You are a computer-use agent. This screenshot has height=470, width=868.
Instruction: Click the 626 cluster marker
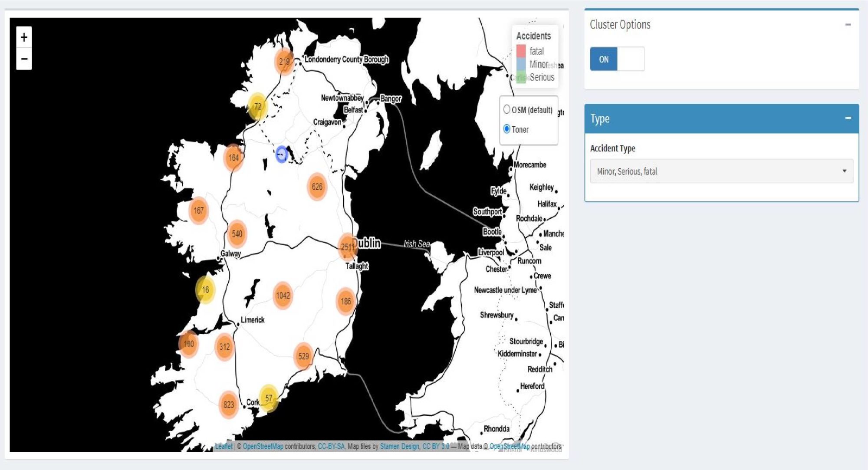317,187
